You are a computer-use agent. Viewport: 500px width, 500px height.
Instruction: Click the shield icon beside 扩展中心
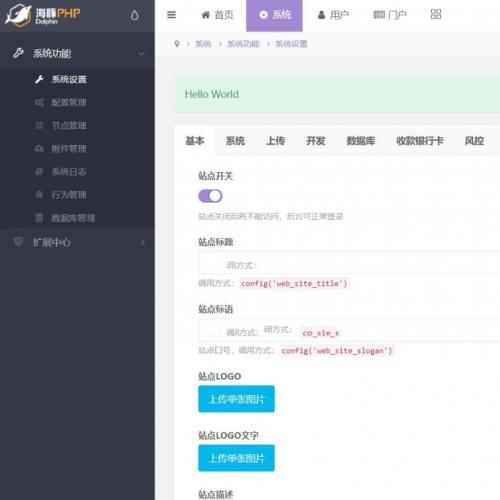(18, 242)
